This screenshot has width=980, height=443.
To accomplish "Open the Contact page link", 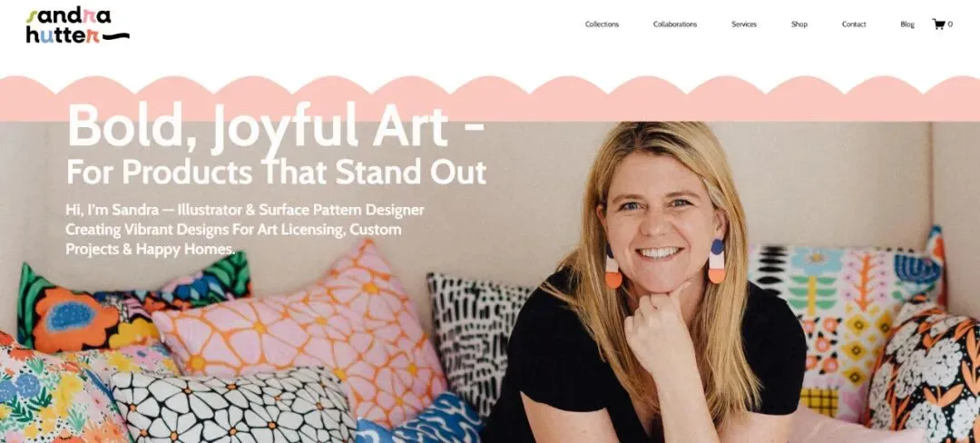I will pyautogui.click(x=854, y=25).
